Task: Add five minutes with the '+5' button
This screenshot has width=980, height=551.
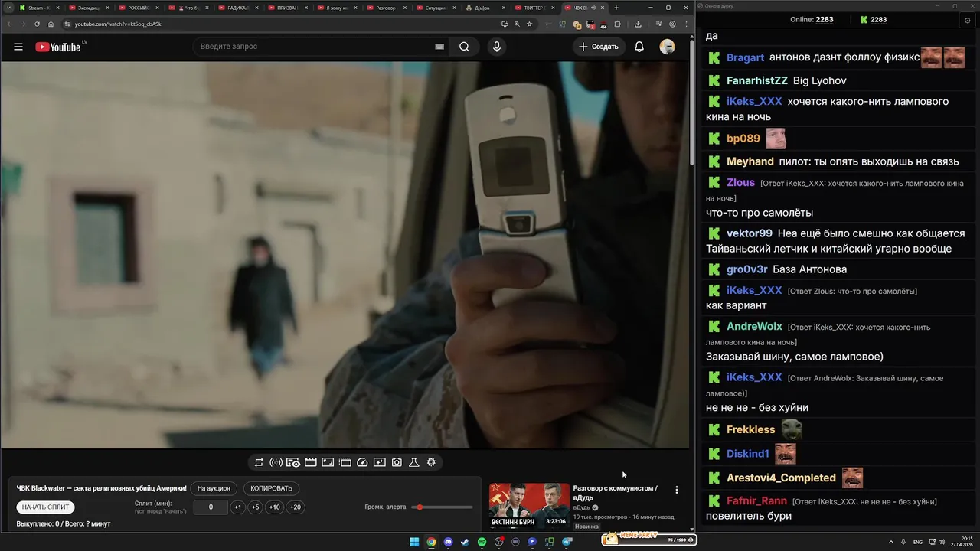Action: [x=255, y=507]
